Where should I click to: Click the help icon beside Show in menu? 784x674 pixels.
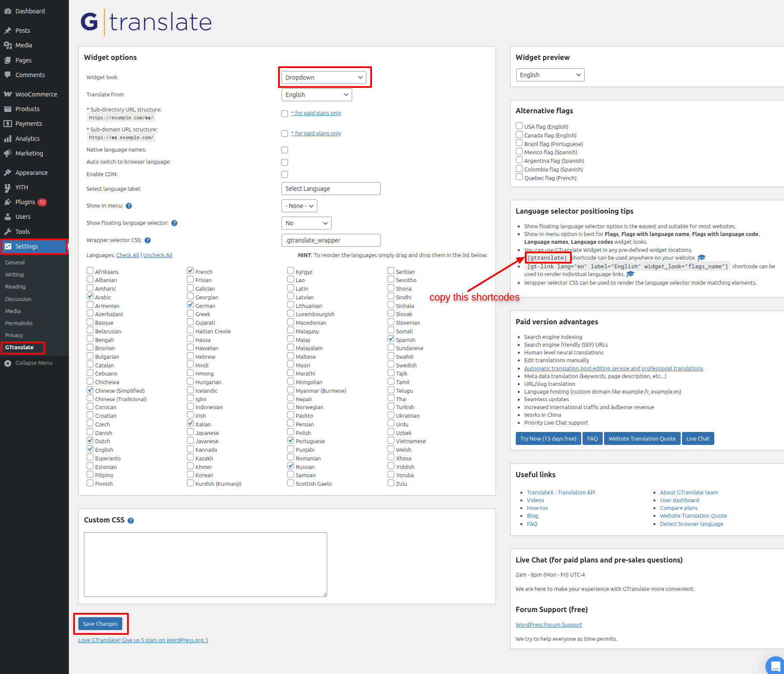pos(129,206)
